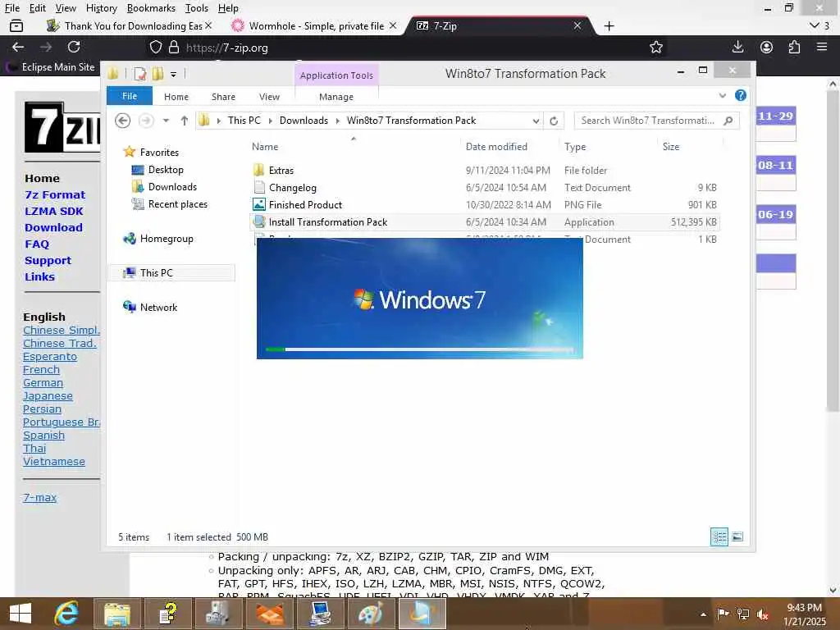Select Install Transformation Pack application
The image size is (840, 630).
[328, 221]
